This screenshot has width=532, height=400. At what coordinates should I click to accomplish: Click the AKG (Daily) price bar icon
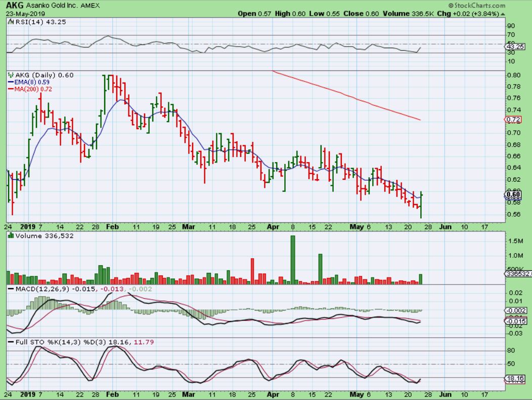point(11,75)
